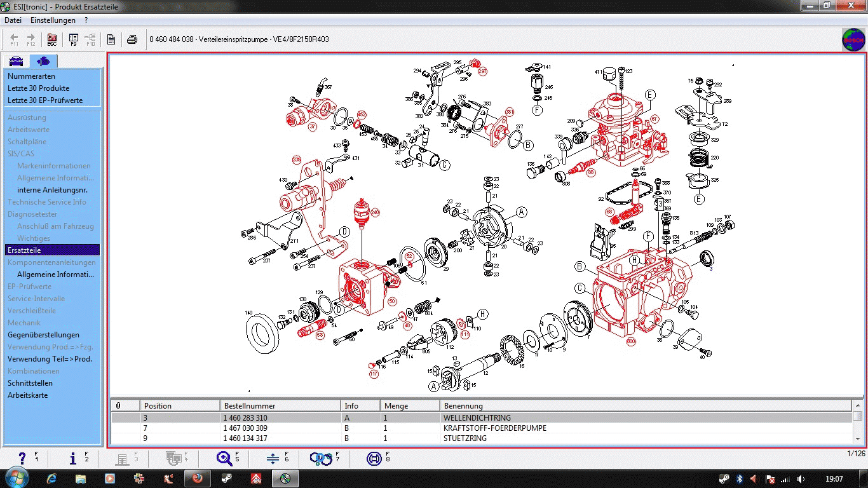Open Arbeitskarte in sidebar

click(27, 395)
